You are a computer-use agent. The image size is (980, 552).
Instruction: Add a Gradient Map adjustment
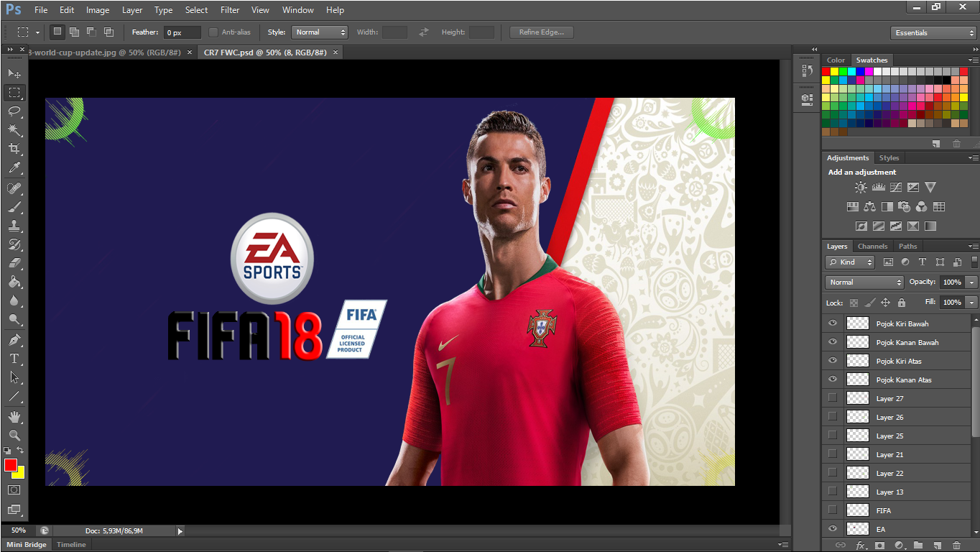click(930, 226)
